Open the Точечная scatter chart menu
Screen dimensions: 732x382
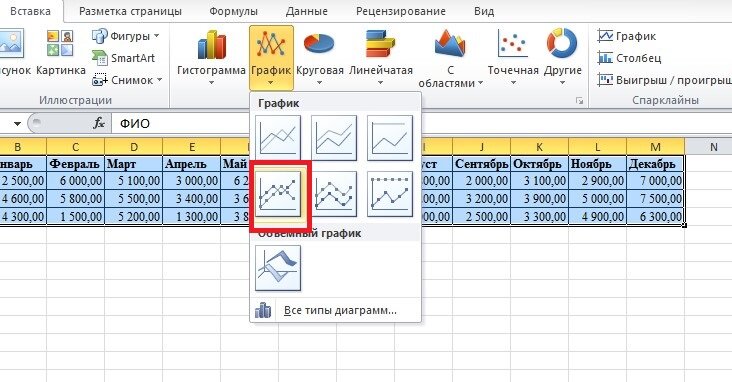tap(513, 57)
